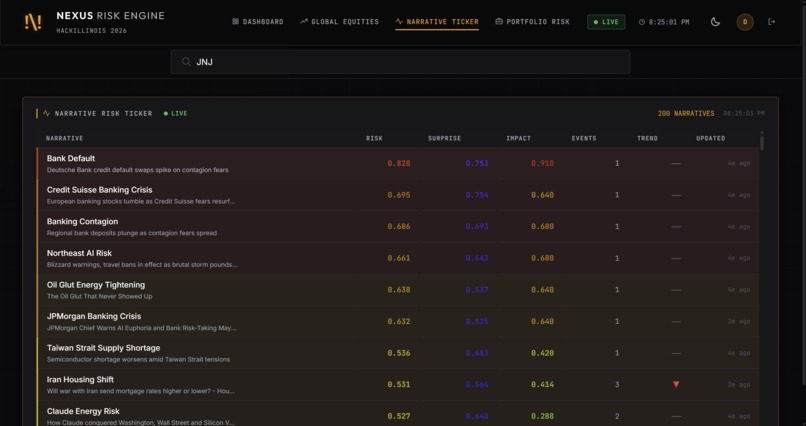
Task: Click the Dashboard grid icon
Action: (x=235, y=22)
